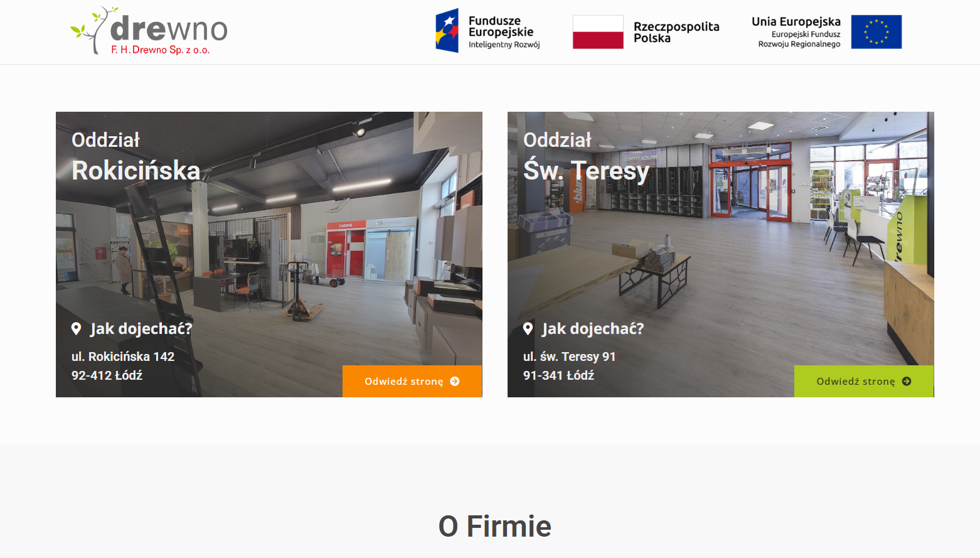Click the map pin icon for Św. Teresy branch
This screenshot has height=558, width=980.
(528, 328)
